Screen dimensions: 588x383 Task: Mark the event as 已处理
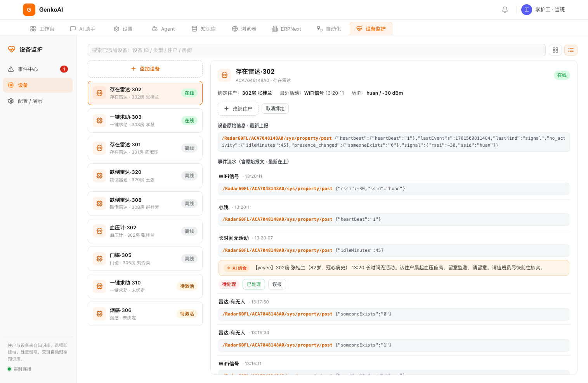pyautogui.click(x=254, y=284)
